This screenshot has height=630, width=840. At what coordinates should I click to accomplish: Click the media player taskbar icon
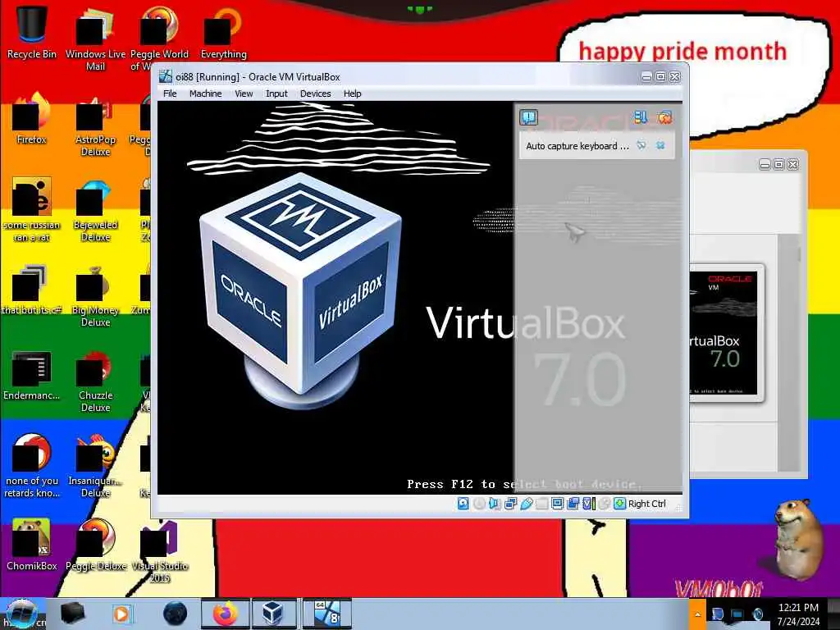121,614
